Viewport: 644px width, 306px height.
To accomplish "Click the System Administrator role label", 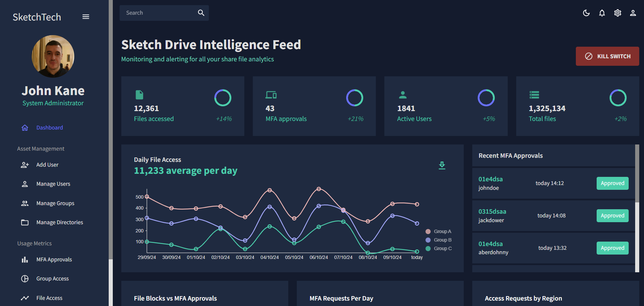I will (x=53, y=103).
